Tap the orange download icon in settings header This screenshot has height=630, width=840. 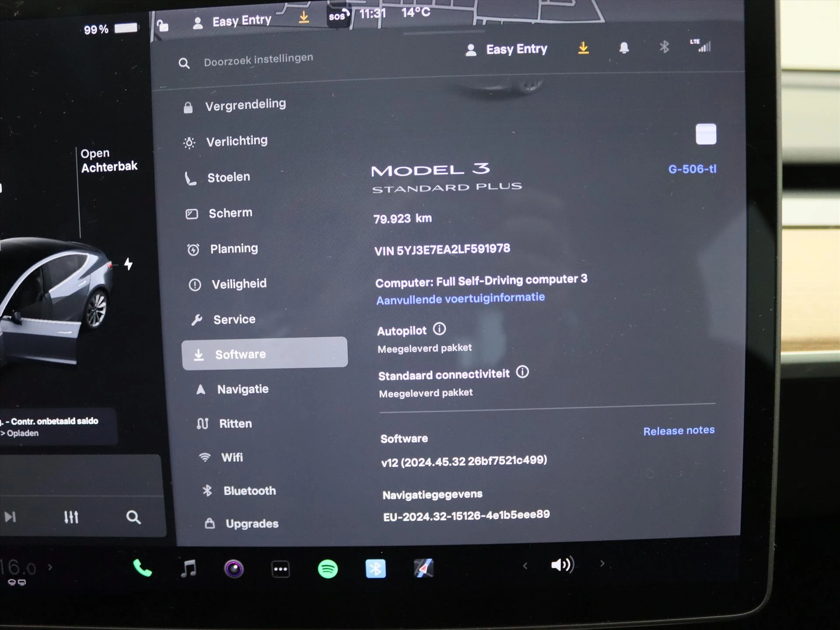click(x=583, y=48)
